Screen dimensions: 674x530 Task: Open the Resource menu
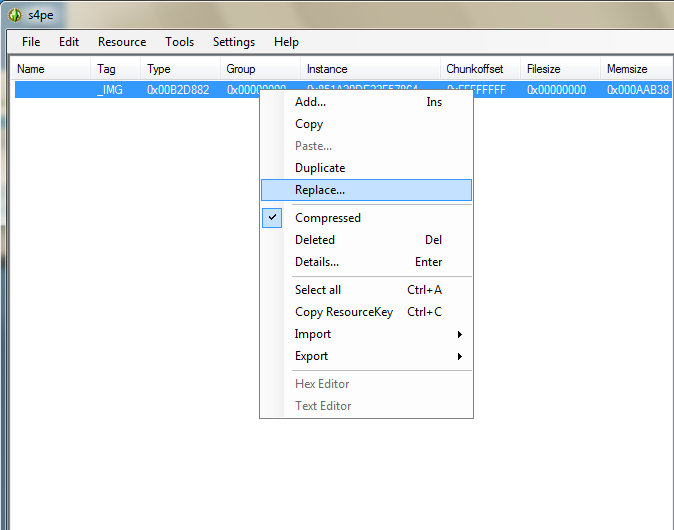(122, 42)
